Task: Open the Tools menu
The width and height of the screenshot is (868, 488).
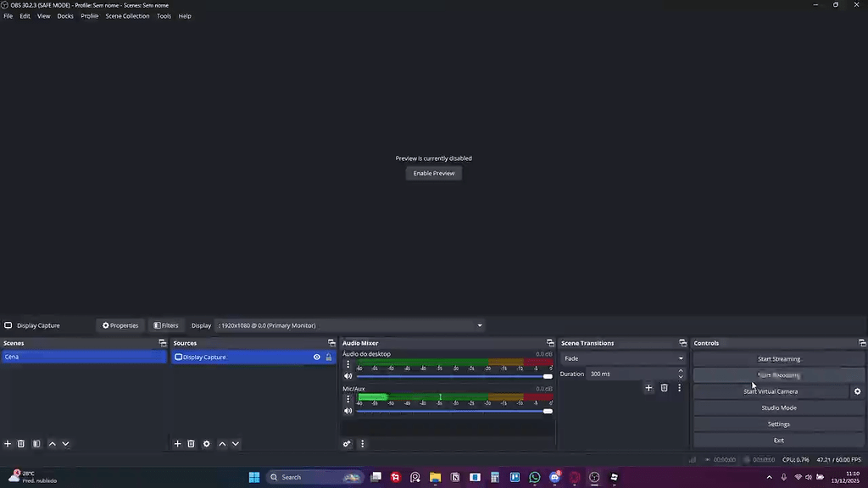Action: click(x=164, y=15)
